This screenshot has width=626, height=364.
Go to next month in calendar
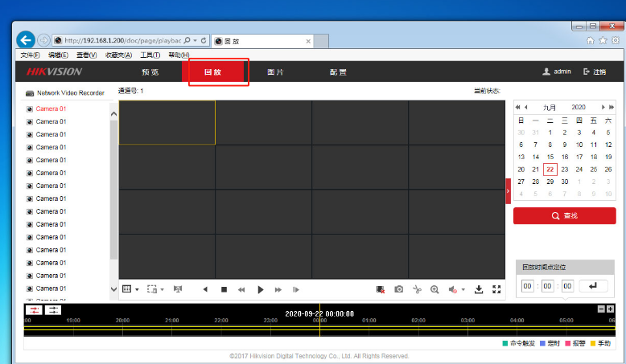pyautogui.click(x=602, y=107)
